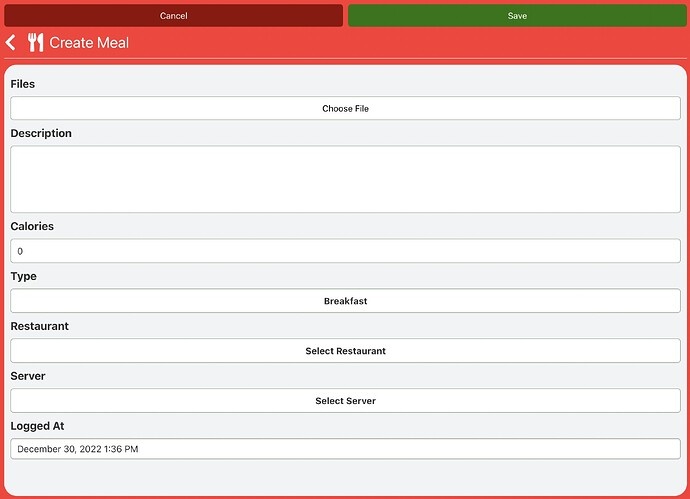Click the fork and knife meal icon
The width and height of the screenshot is (690, 499).
coord(36,43)
